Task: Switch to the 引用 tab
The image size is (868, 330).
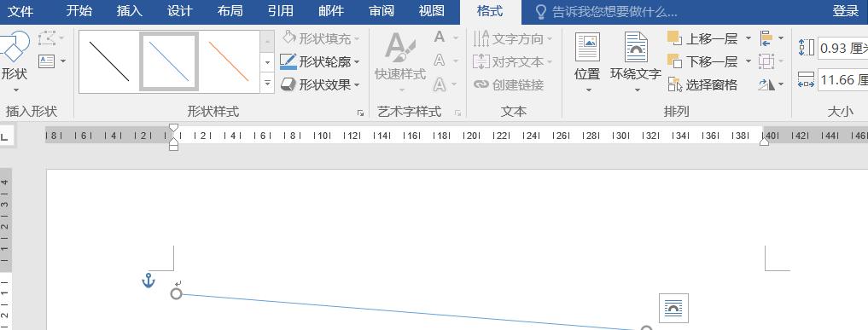Action: pos(281,11)
